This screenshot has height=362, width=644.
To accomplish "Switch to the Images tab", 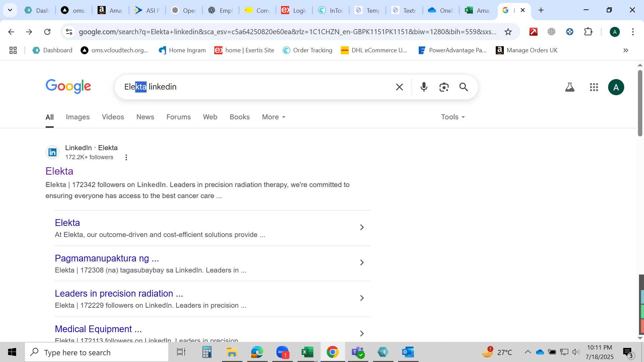I will point(78,117).
